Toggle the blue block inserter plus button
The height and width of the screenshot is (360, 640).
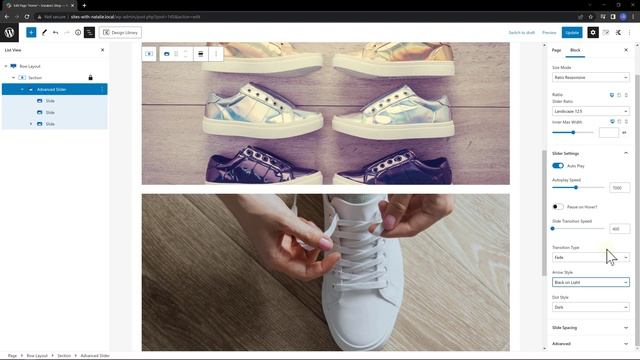point(31,32)
